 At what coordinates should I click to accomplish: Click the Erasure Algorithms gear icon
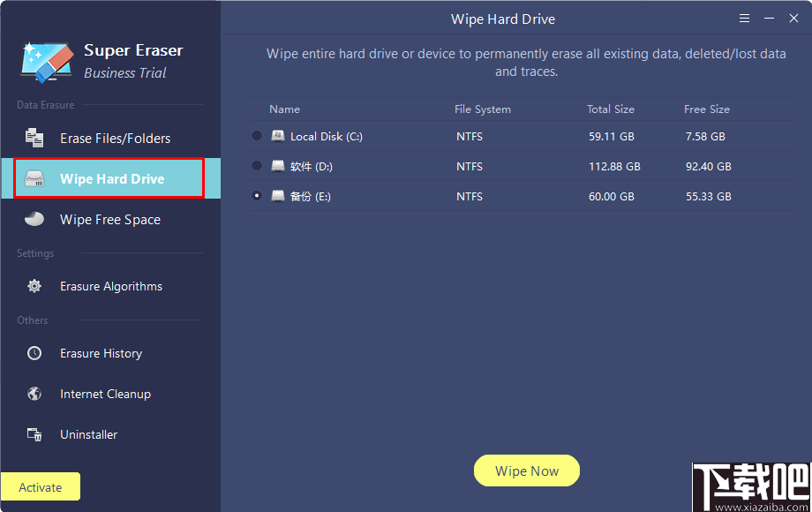coord(34,286)
